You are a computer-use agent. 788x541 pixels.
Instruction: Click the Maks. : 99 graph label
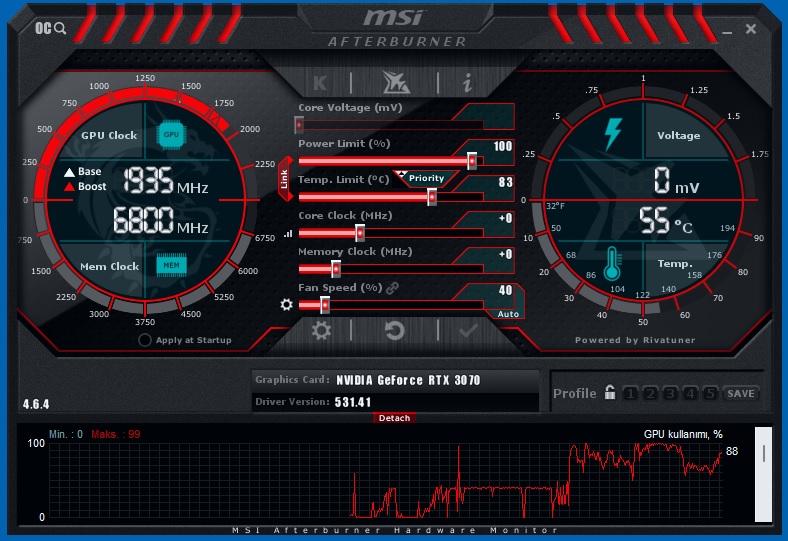tap(116, 435)
